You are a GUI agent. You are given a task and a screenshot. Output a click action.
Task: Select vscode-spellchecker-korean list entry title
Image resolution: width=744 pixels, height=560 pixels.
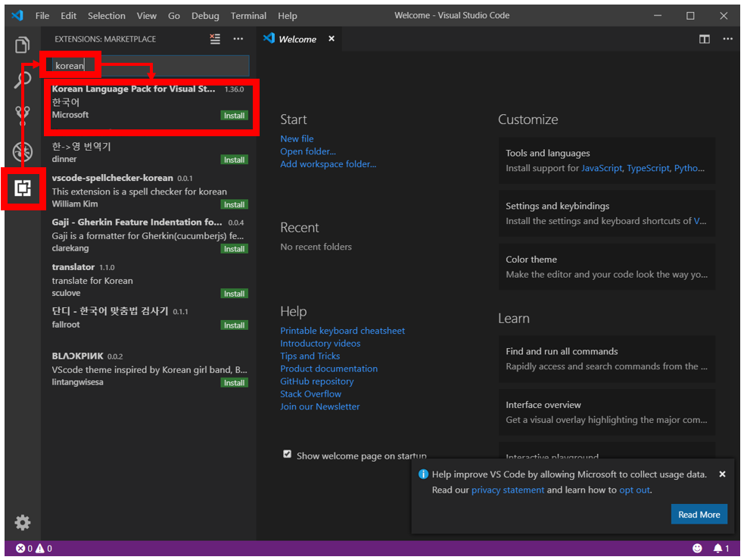coord(113,178)
